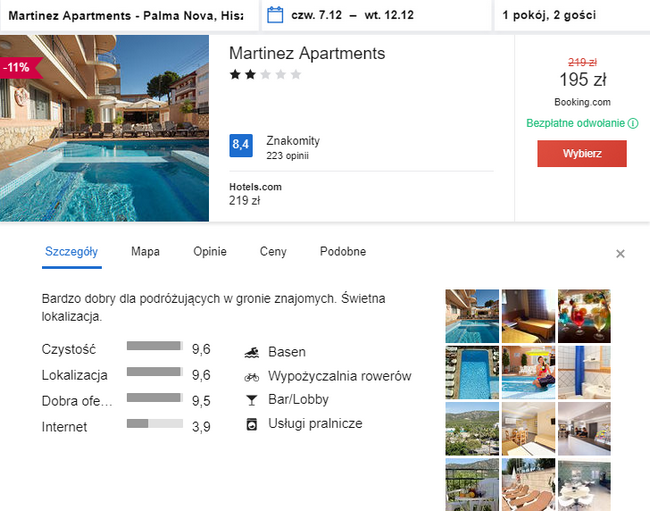Screen dimensions: 650x511
Task: Click the laundry services washing machine icon
Action: [x=251, y=424]
